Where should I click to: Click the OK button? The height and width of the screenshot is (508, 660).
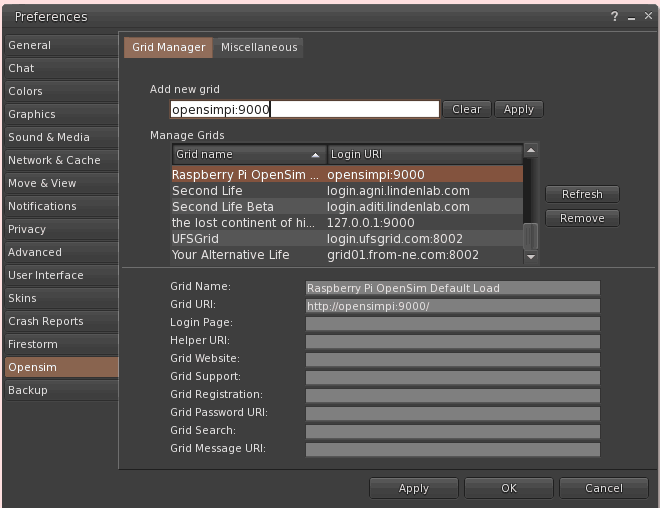509,488
